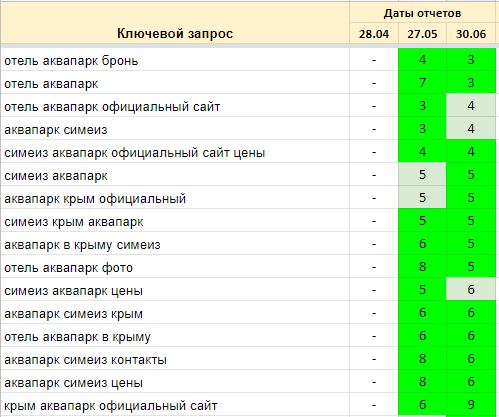Image resolution: width=499 pixels, height=417 pixels.
Task: Click the 'отель аквапарк в крыму' cell
Action: [x=175, y=336]
